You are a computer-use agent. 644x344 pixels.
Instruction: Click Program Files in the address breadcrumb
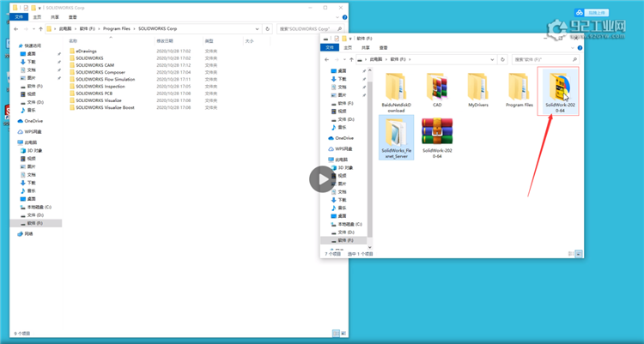click(116, 28)
